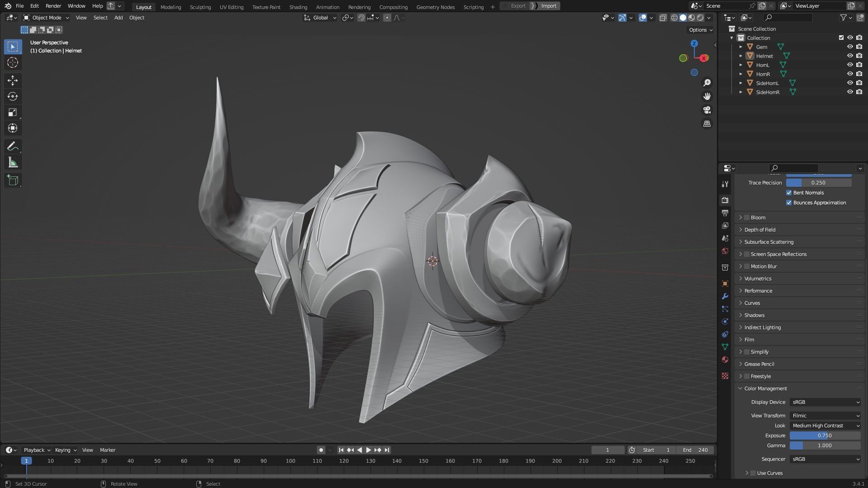Switch to the Shading workspace tab
This screenshot has height=488, width=868.
click(x=298, y=7)
